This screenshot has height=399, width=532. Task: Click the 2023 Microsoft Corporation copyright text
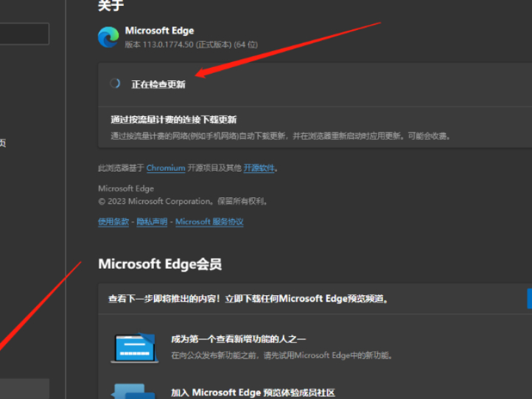183,202
